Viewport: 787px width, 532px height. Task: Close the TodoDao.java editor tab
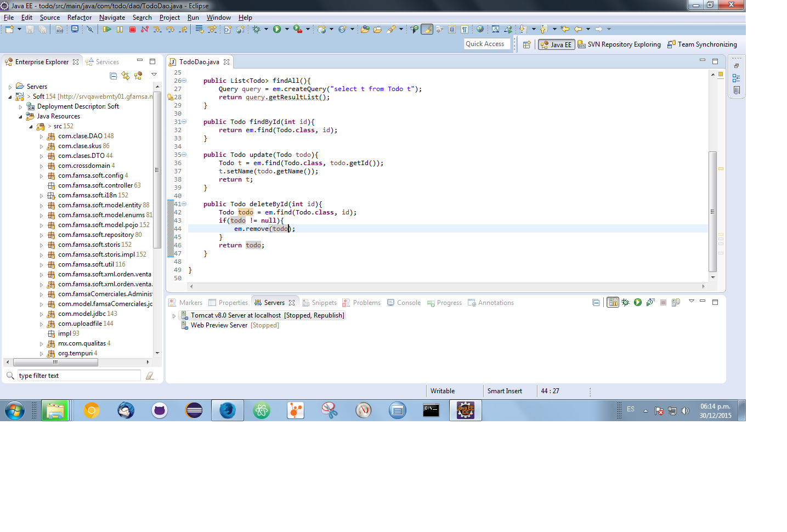[x=227, y=62]
